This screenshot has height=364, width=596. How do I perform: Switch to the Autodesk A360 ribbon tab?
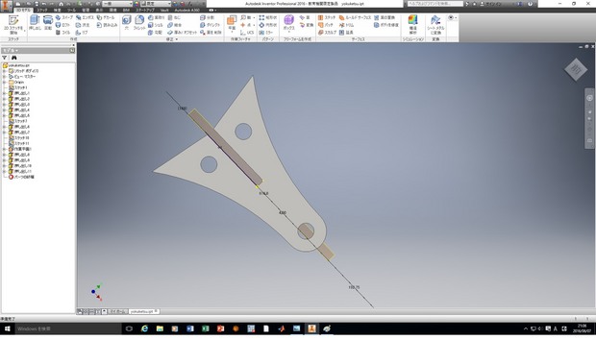(187, 11)
